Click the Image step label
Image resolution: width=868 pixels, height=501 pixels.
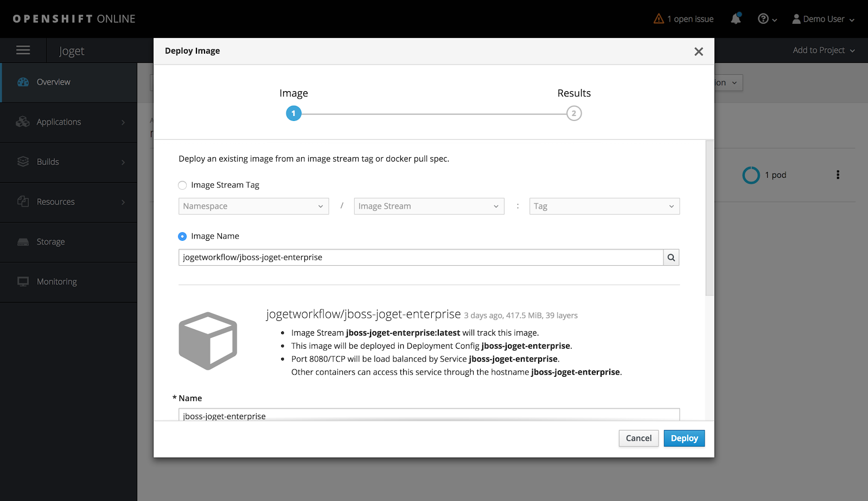point(293,93)
